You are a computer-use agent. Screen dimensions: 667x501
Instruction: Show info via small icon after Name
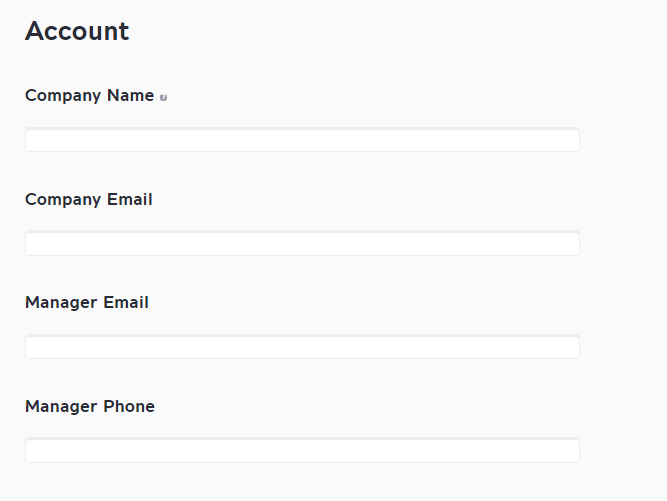point(163,97)
